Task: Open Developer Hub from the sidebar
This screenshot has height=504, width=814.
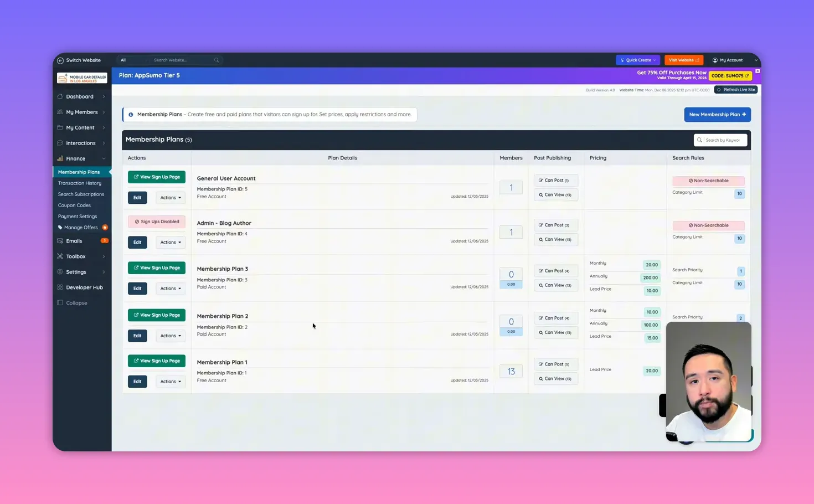Action: pos(84,287)
